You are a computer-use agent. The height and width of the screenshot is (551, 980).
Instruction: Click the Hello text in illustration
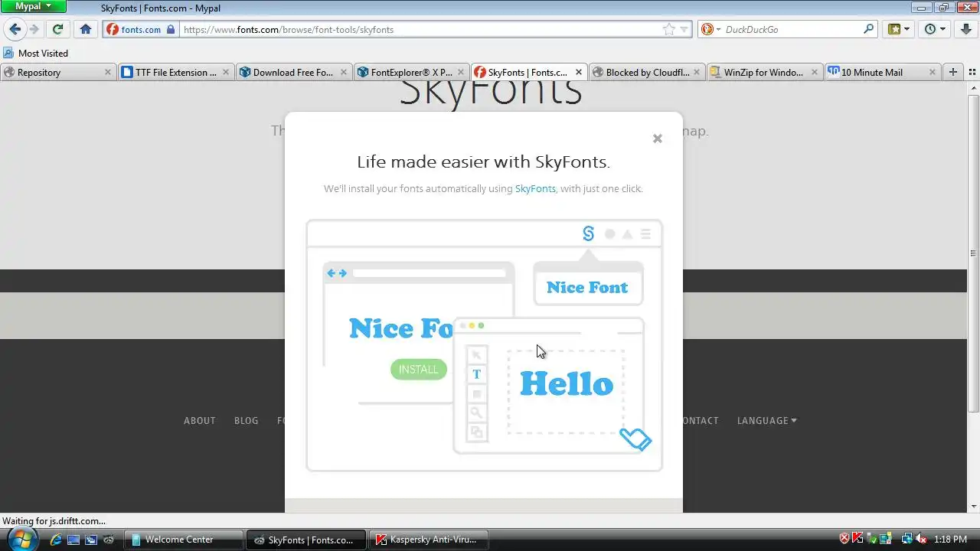[567, 383]
